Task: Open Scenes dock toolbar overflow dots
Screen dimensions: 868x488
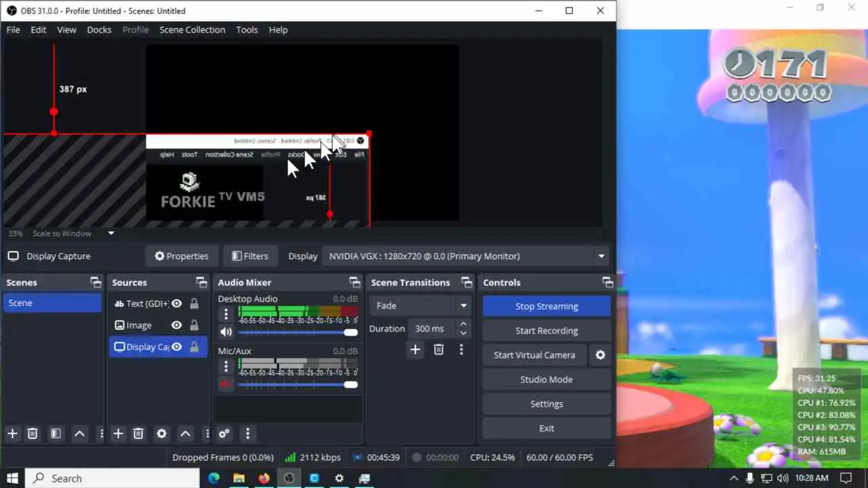Action: click(x=102, y=434)
